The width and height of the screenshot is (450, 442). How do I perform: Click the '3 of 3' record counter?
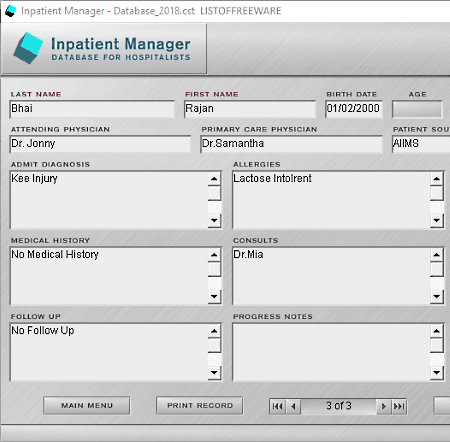pyautogui.click(x=339, y=406)
